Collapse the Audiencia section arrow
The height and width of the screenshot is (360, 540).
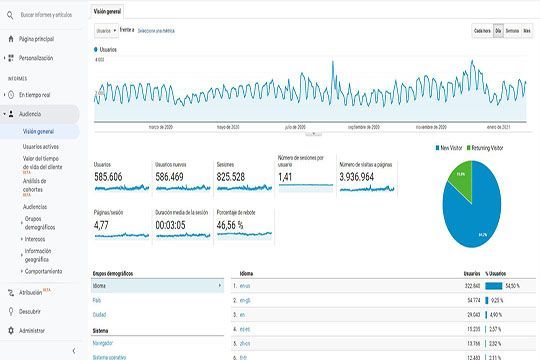point(4,114)
